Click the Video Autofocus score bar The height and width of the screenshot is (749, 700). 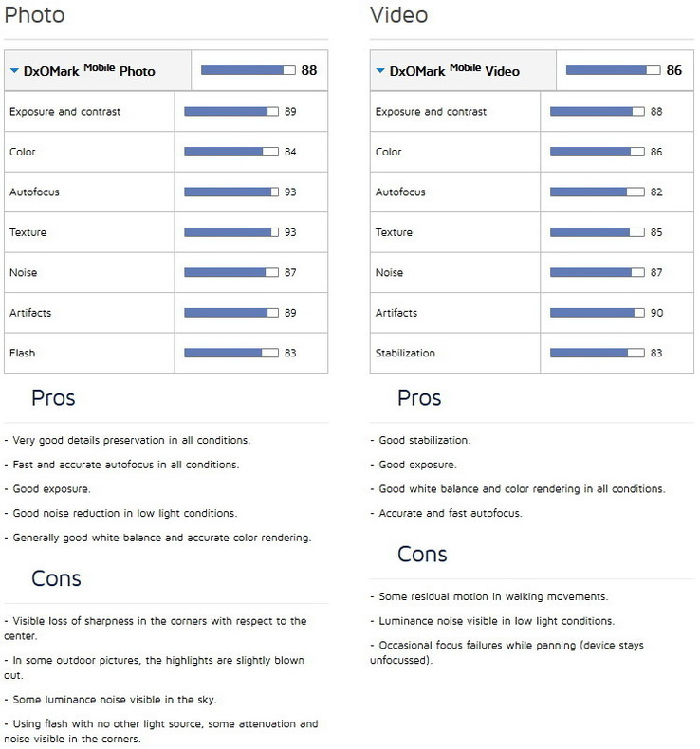tap(597, 192)
